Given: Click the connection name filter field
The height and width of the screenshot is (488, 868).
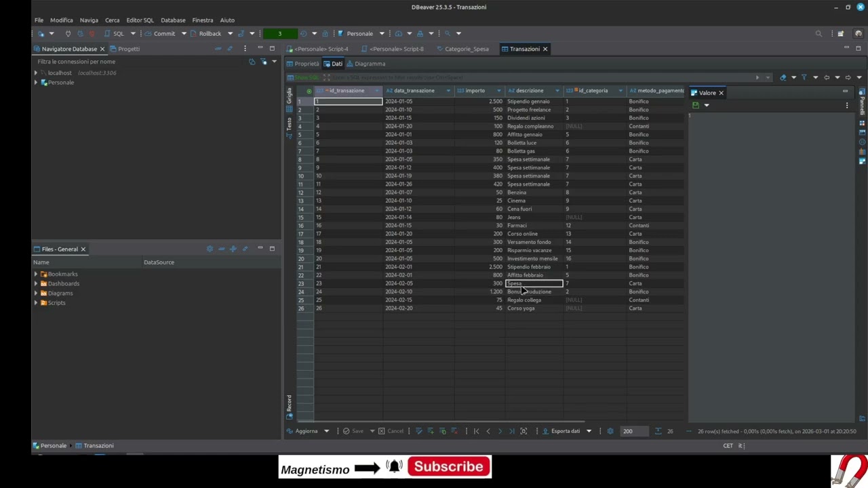Looking at the screenshot, I should pyautogui.click(x=139, y=62).
